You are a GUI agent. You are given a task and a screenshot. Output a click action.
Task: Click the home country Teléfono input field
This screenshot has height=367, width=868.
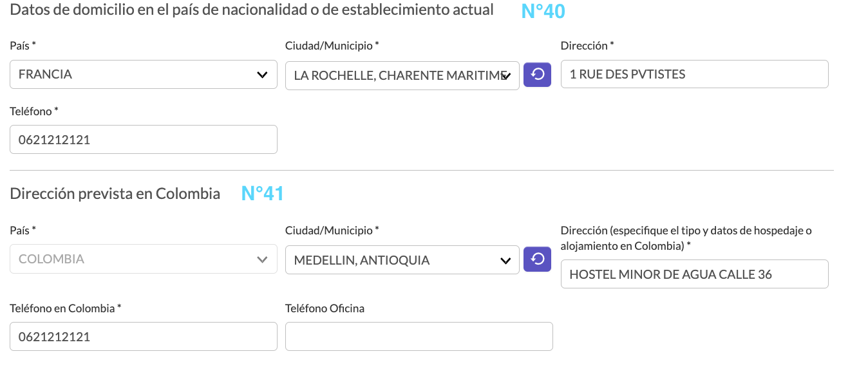pyautogui.click(x=144, y=139)
